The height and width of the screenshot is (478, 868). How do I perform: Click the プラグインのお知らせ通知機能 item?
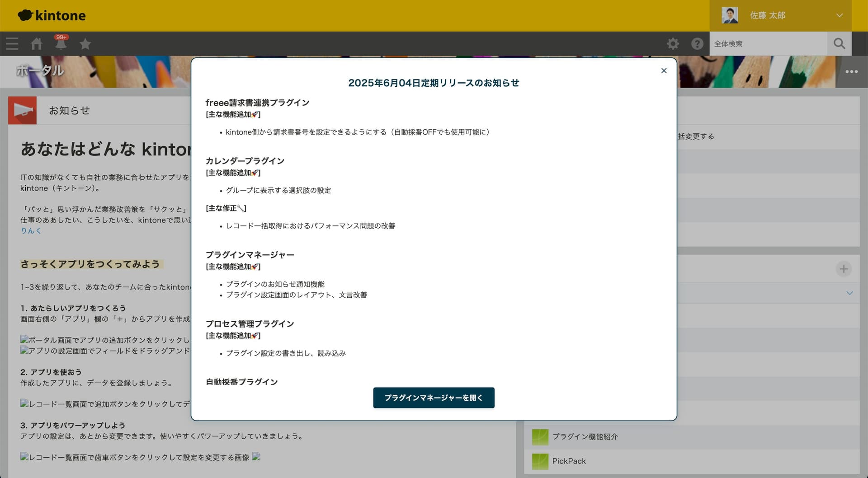click(x=275, y=284)
